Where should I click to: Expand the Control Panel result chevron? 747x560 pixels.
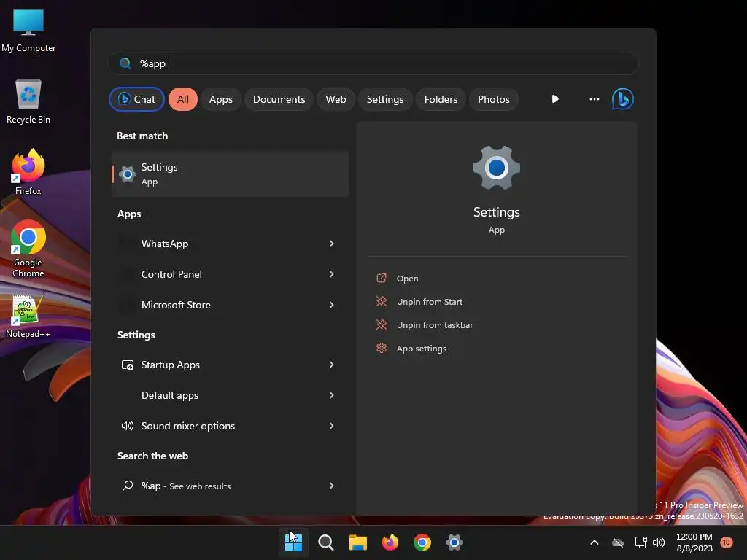coord(332,274)
